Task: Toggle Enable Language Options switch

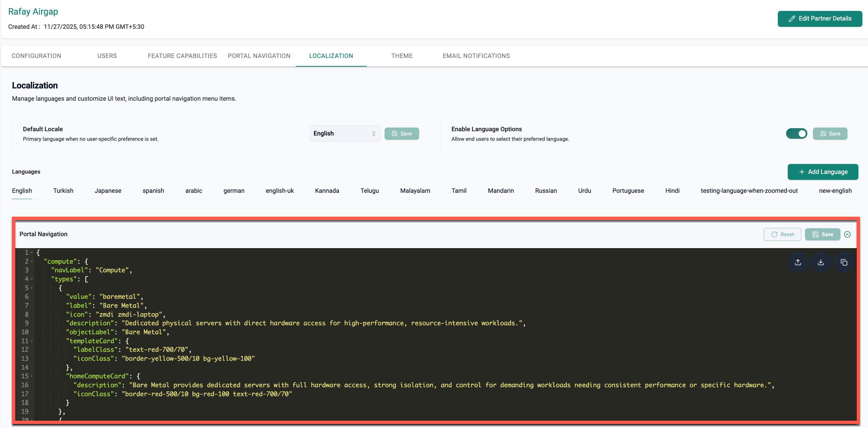Action: (796, 134)
